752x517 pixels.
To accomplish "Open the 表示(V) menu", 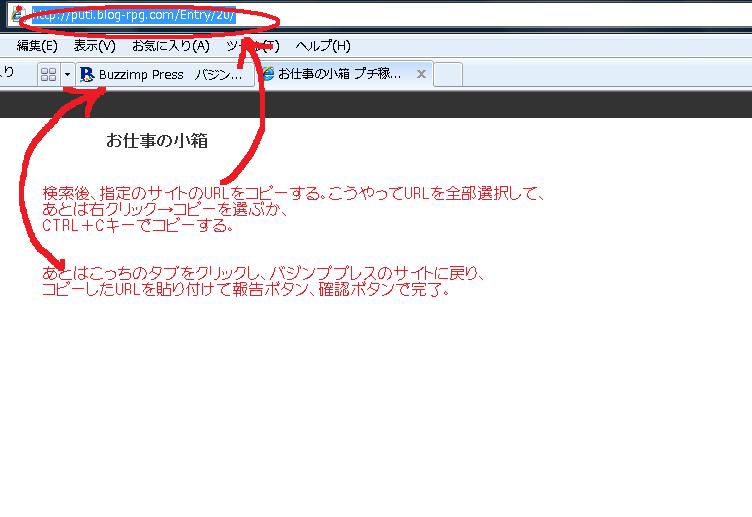I will (x=94, y=46).
